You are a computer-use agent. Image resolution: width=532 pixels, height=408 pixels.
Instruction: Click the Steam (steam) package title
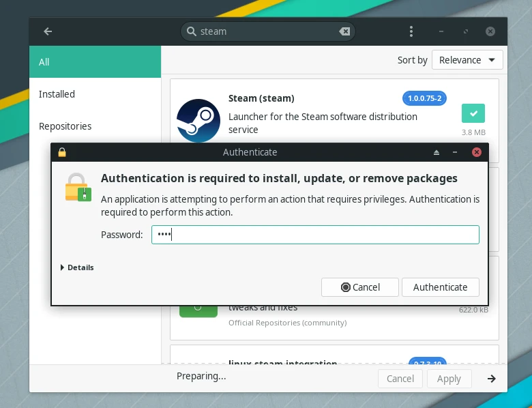tap(261, 98)
